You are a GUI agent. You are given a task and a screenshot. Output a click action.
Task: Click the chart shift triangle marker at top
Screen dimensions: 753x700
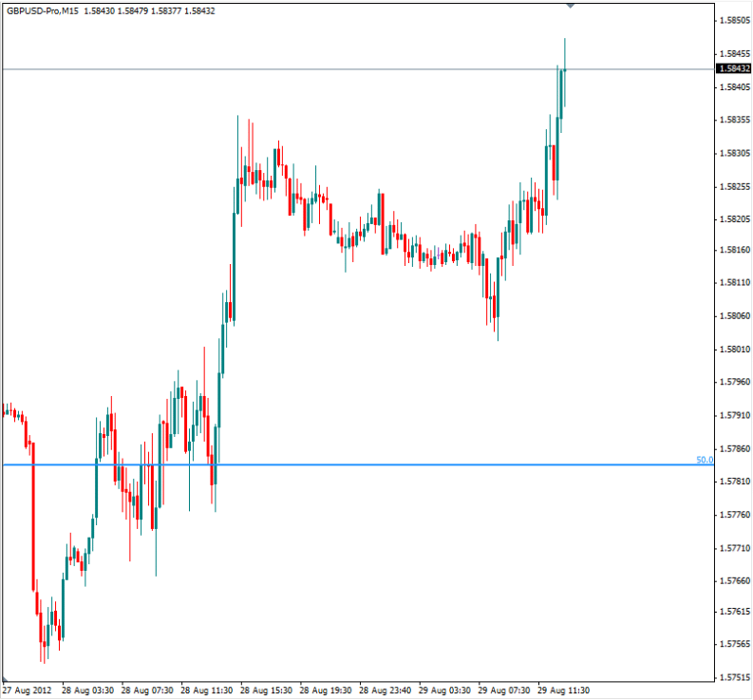(x=571, y=5)
